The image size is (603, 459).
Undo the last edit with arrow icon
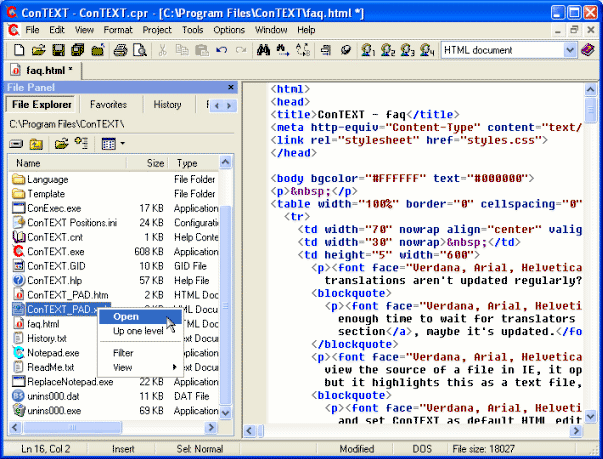(x=222, y=50)
